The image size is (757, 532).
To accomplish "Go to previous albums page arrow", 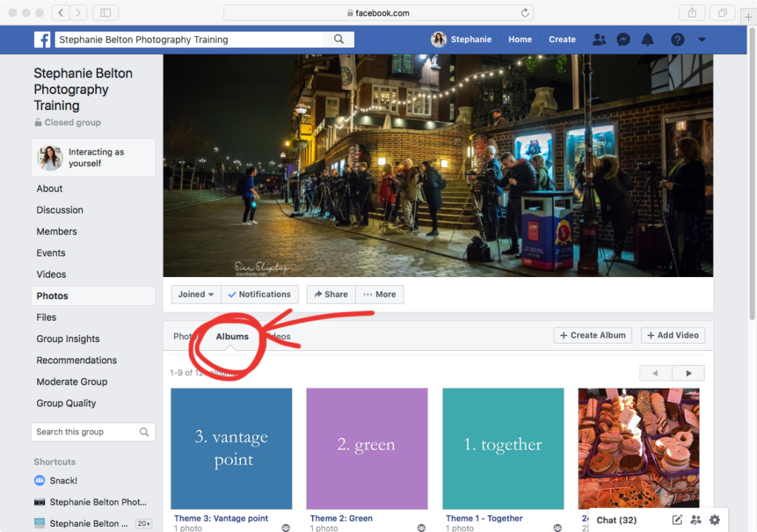I will pyautogui.click(x=656, y=373).
